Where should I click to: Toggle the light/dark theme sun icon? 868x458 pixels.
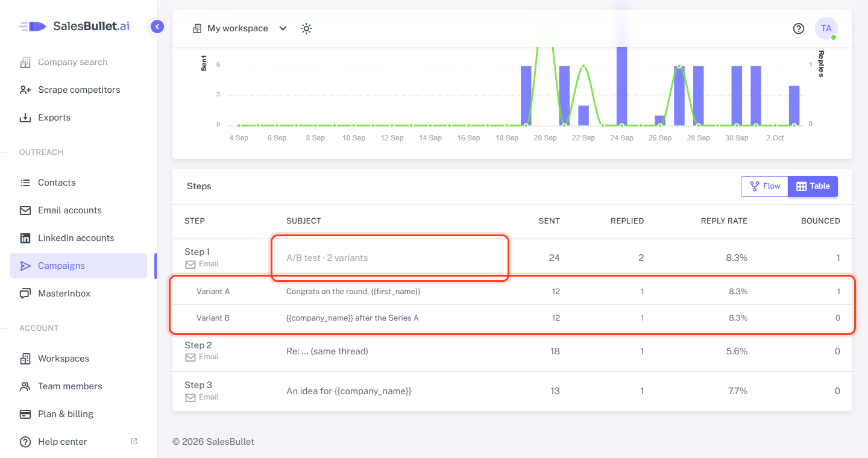pos(306,28)
